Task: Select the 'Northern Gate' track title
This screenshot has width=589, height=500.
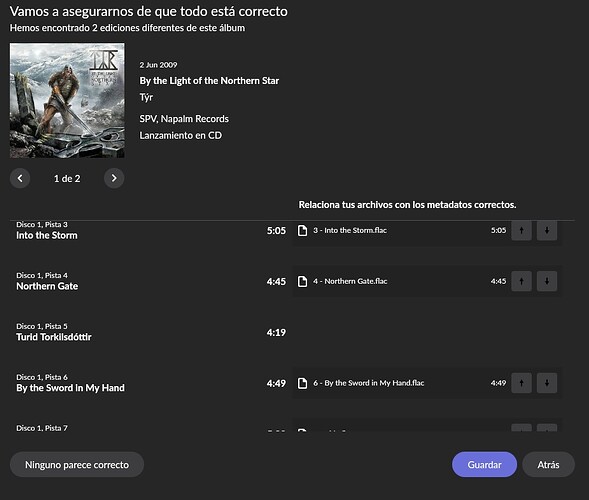Action: [47, 286]
